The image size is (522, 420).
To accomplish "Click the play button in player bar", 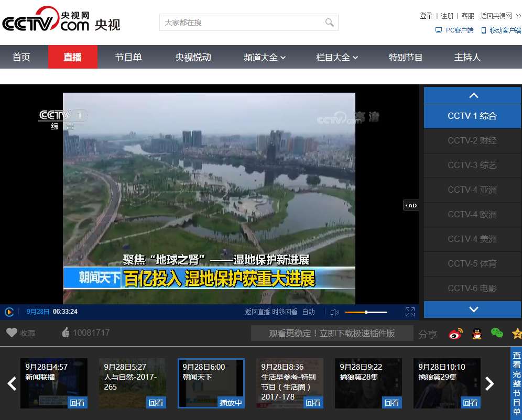I will [x=9, y=312].
